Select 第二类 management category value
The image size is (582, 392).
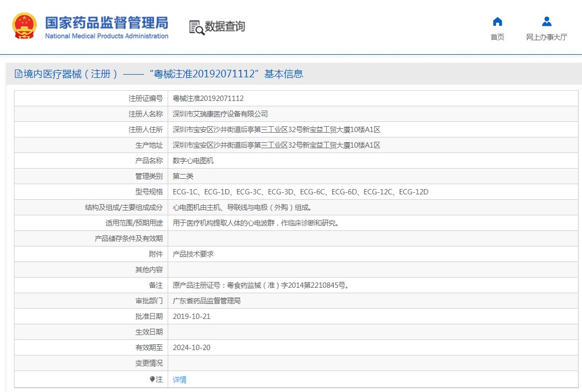click(183, 176)
